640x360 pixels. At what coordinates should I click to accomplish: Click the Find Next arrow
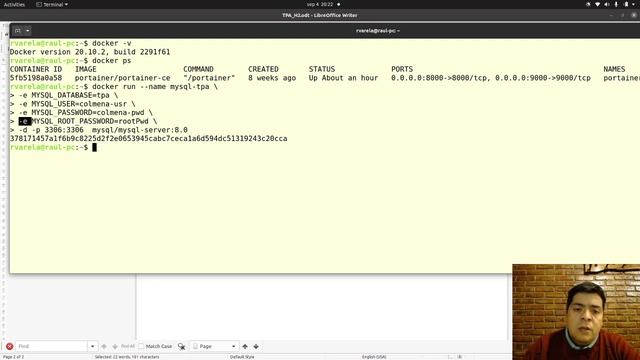coord(115,346)
